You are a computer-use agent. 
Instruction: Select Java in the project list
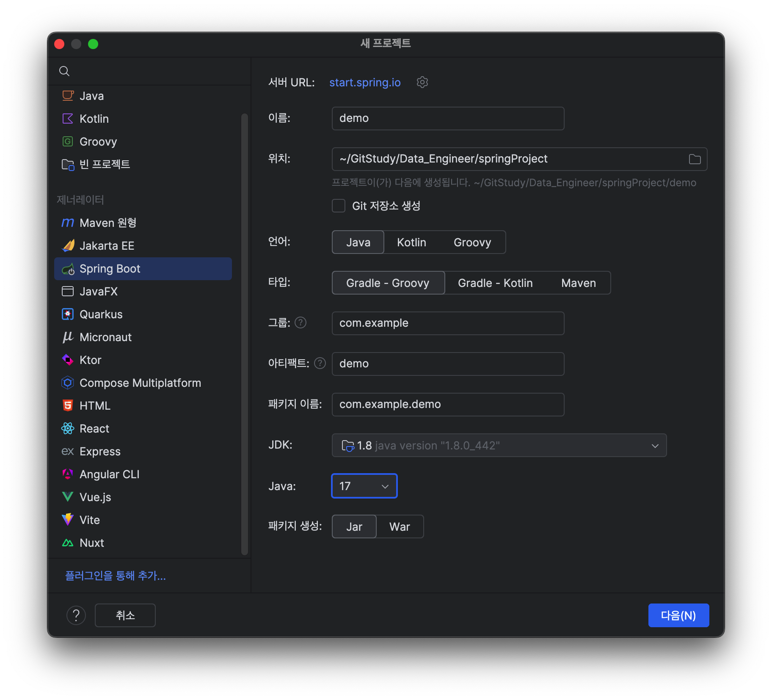143,96
